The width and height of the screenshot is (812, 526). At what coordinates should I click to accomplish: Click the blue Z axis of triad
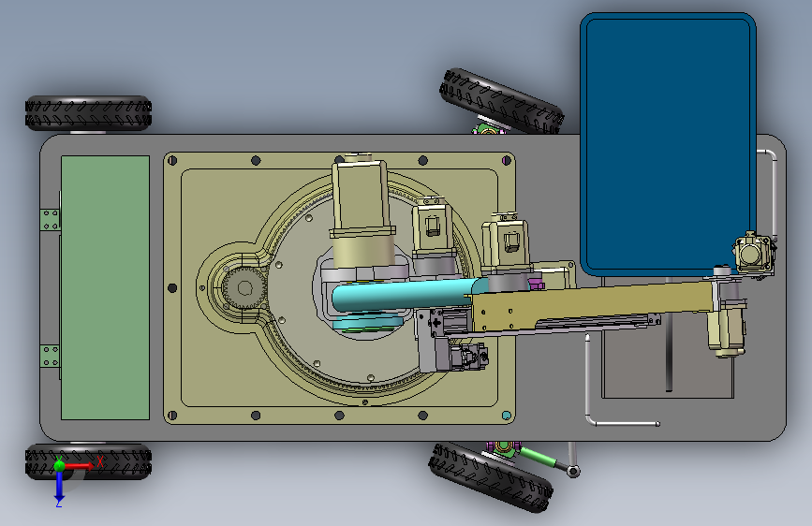pyautogui.click(x=59, y=485)
